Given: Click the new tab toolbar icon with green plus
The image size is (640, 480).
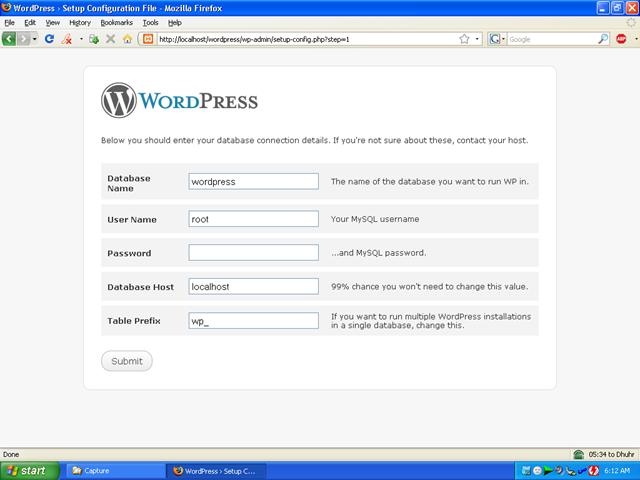Looking at the screenshot, I should [x=94, y=39].
